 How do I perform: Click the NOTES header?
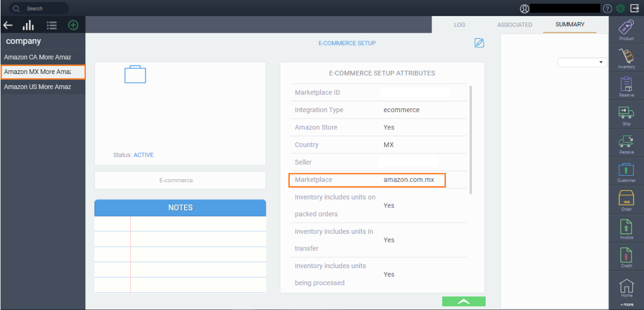click(x=180, y=208)
